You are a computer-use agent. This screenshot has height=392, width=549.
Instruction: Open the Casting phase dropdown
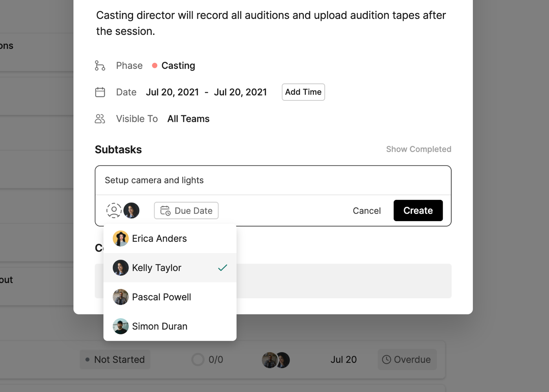174,65
